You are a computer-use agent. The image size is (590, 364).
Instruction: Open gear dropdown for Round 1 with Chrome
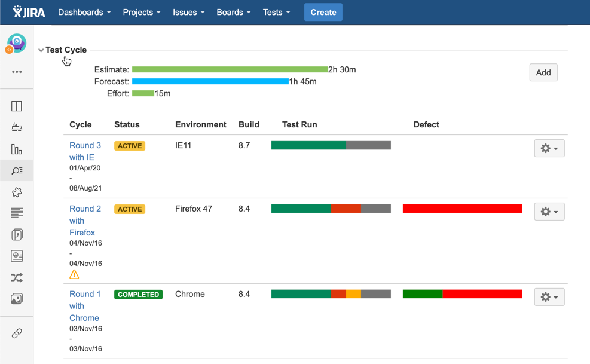pyautogui.click(x=549, y=297)
